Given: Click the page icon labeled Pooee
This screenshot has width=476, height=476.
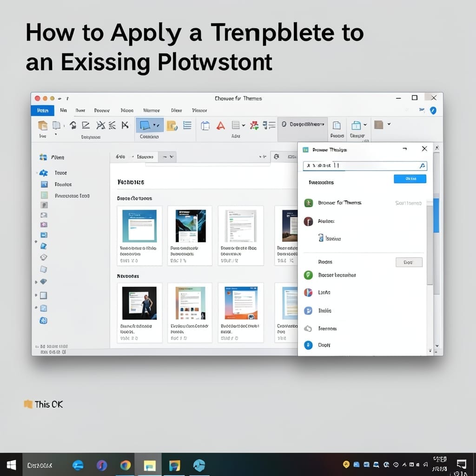Looking at the screenshot, I should point(337,126).
